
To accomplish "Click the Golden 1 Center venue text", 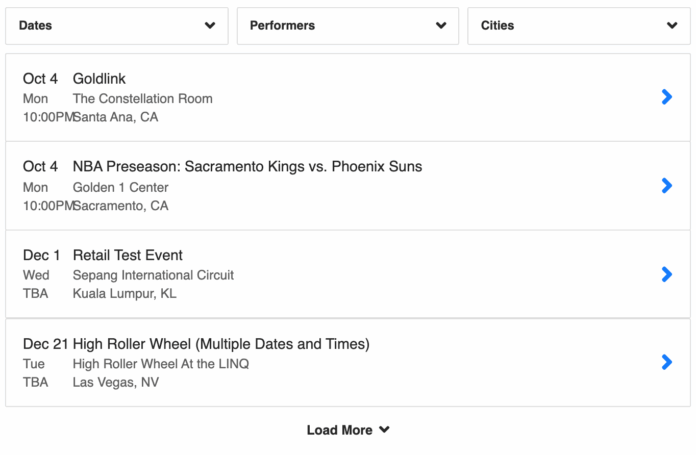I will [120, 187].
